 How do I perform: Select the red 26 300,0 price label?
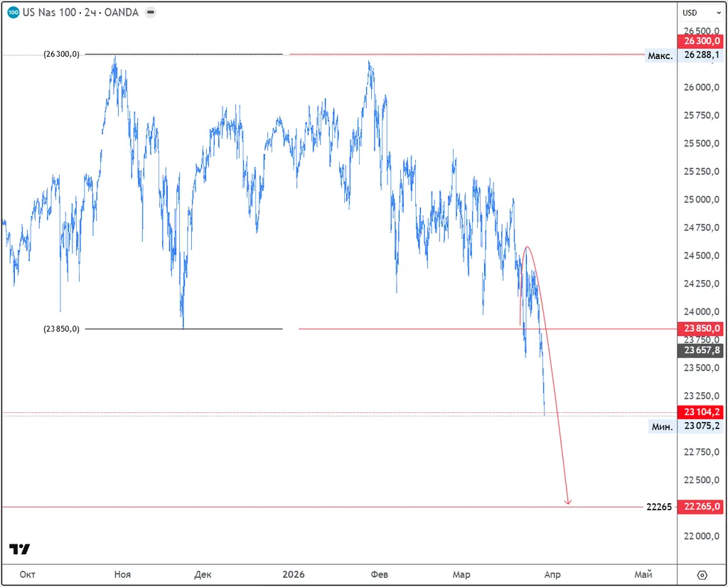point(702,42)
